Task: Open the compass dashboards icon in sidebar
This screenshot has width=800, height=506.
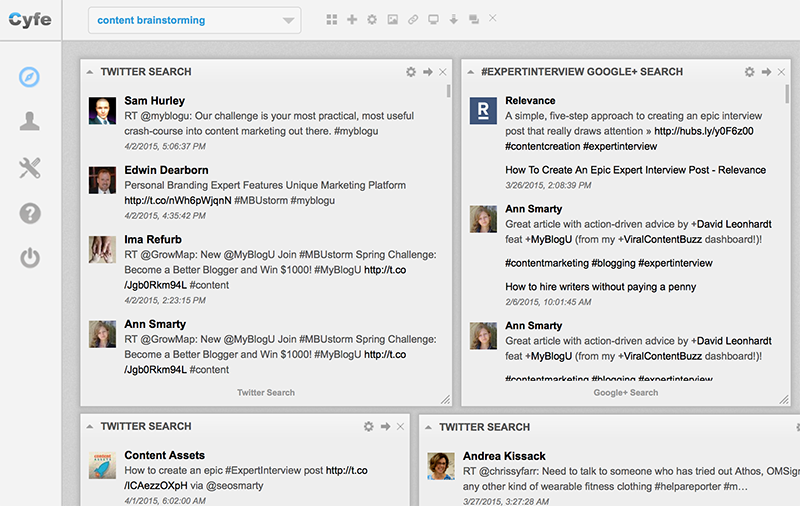Action: (29, 77)
